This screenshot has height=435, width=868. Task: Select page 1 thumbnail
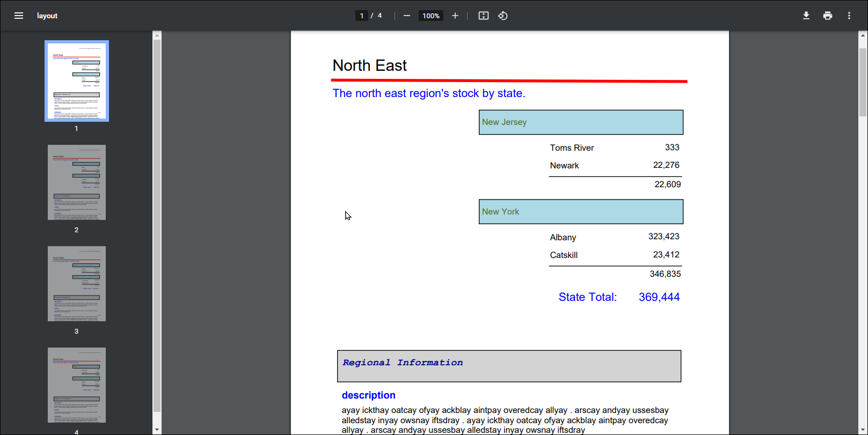point(77,81)
